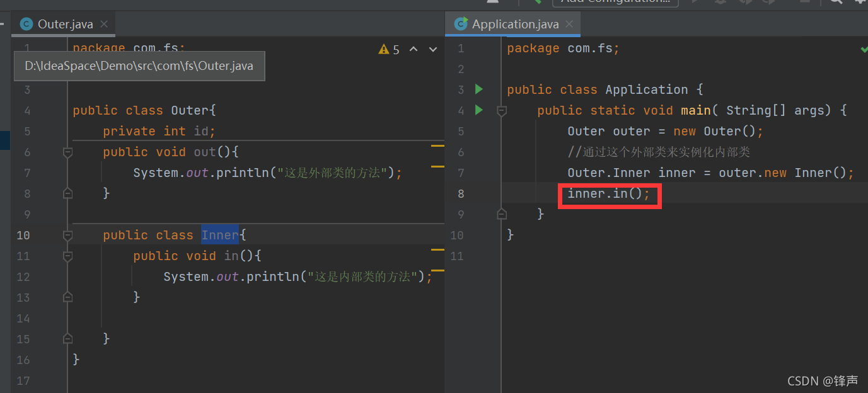The height and width of the screenshot is (393, 868).
Task: Click line number 2 in Application.java gutter
Action: [461, 69]
